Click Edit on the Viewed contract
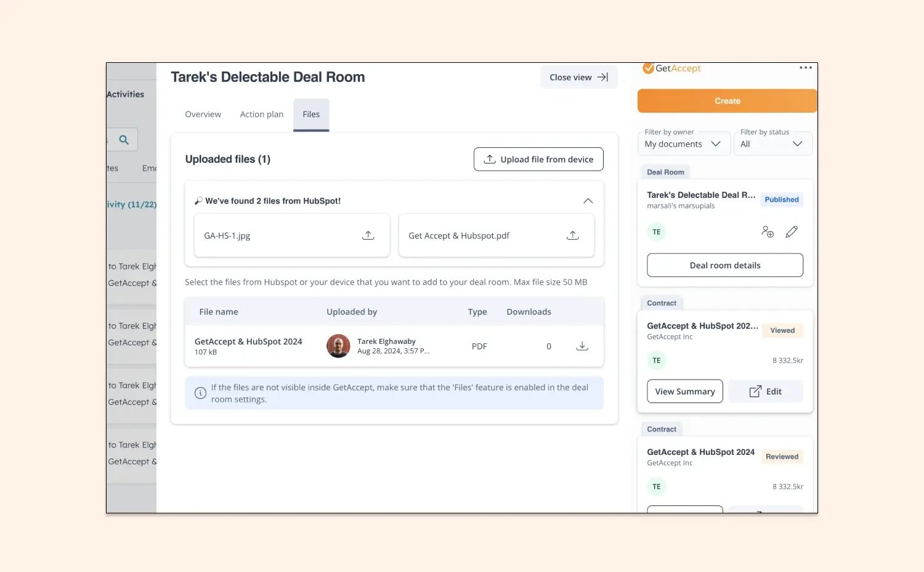Screen dimensions: 924x572 pyautogui.click(x=766, y=391)
